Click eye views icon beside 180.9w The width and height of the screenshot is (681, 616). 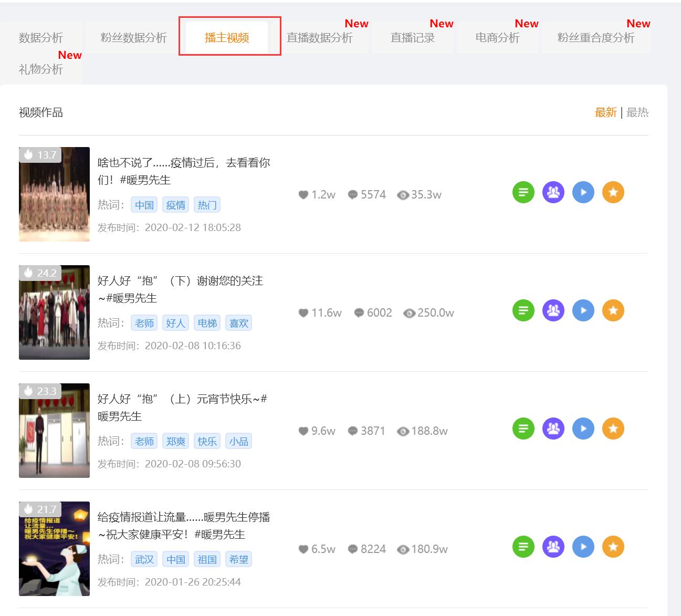pos(403,550)
